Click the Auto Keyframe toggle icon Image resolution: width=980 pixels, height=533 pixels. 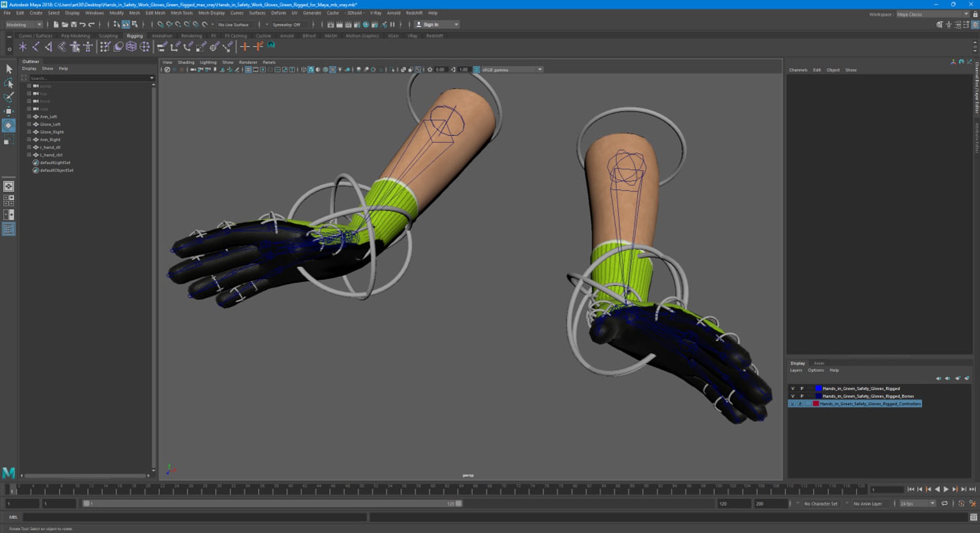point(961,503)
